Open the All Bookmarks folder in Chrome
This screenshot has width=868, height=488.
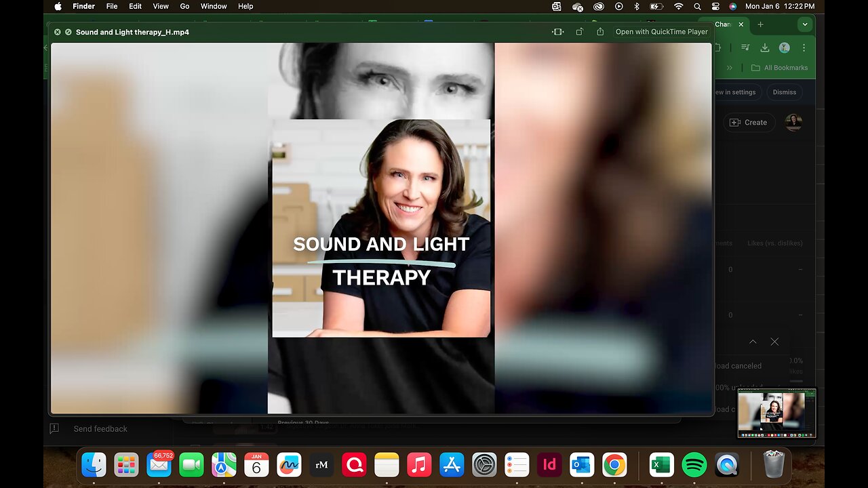point(779,68)
